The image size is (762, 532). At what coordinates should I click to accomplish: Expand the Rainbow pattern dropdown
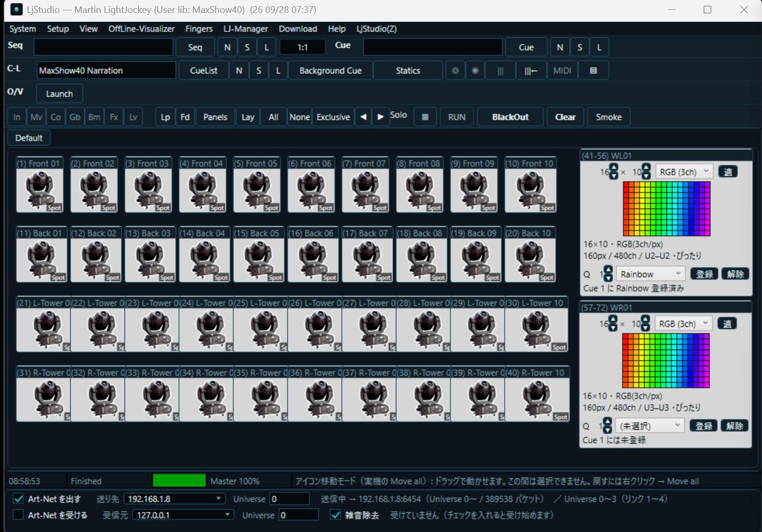tap(650, 274)
